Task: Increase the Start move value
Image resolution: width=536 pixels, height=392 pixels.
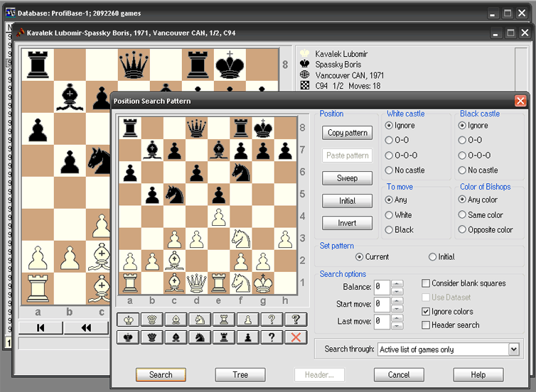Action: pyautogui.click(x=397, y=301)
